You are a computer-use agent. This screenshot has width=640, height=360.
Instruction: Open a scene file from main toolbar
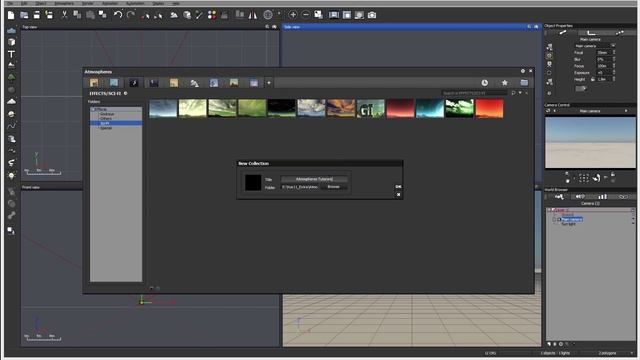(24, 15)
